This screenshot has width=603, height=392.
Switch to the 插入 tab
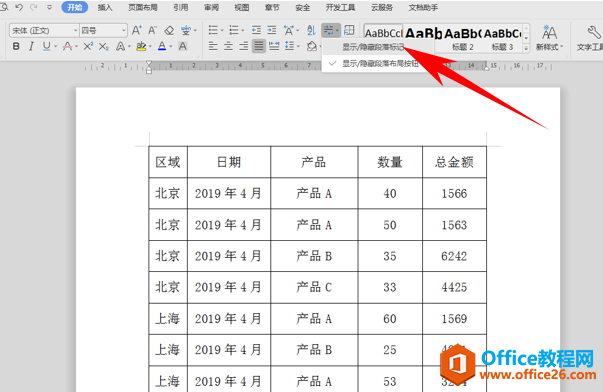click(105, 7)
